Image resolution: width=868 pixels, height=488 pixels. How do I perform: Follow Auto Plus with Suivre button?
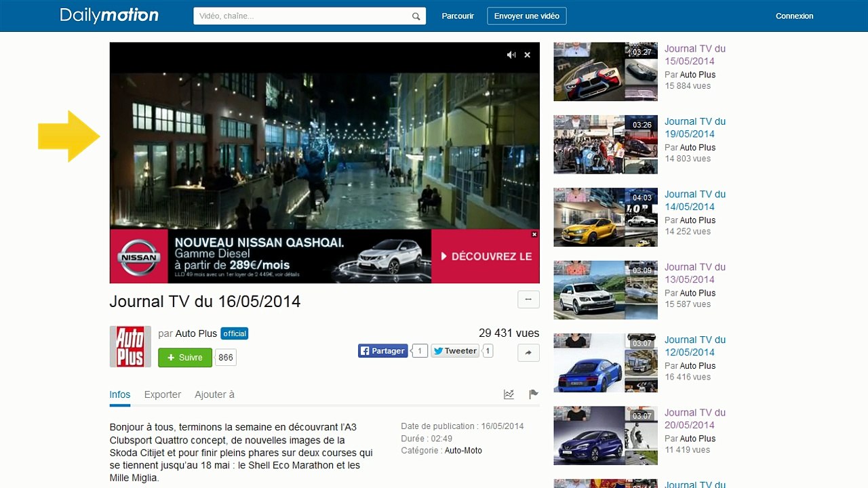(x=185, y=357)
